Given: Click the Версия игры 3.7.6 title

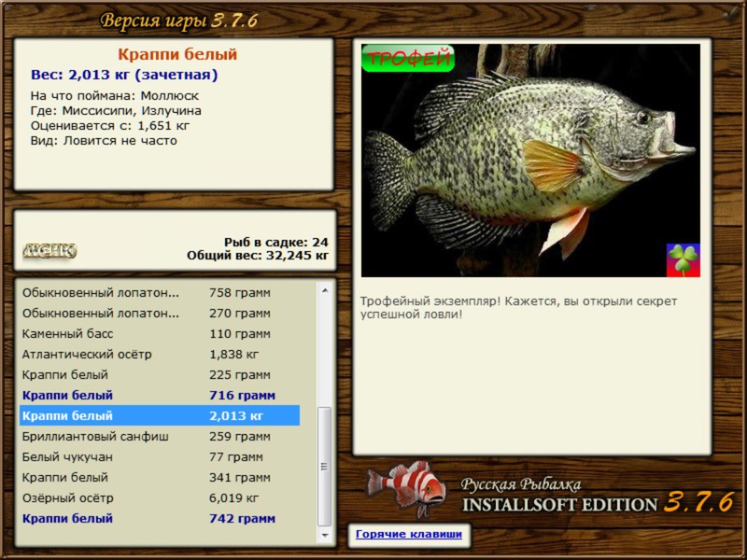Looking at the screenshot, I should (179, 21).
